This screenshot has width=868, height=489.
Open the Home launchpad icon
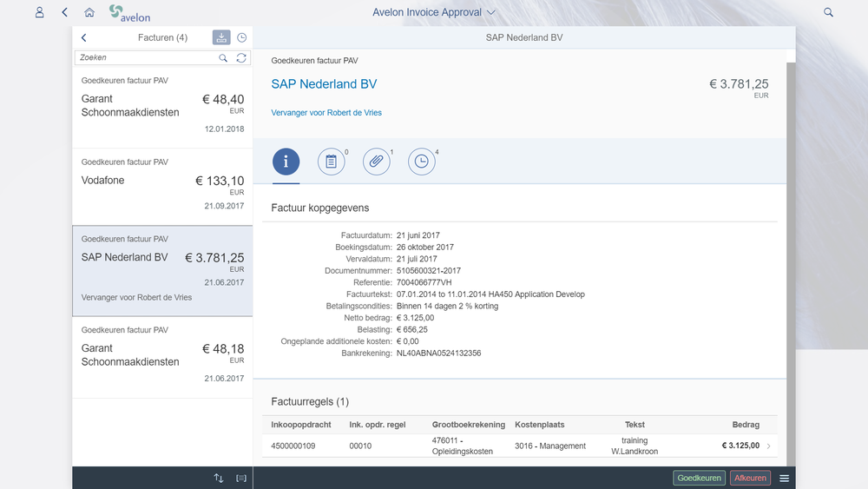[x=89, y=12]
